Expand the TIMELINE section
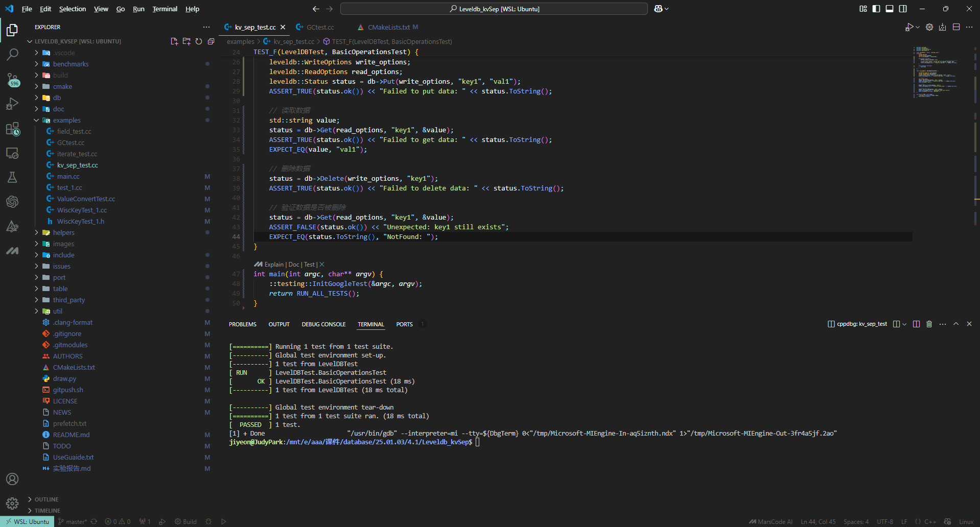 point(47,511)
